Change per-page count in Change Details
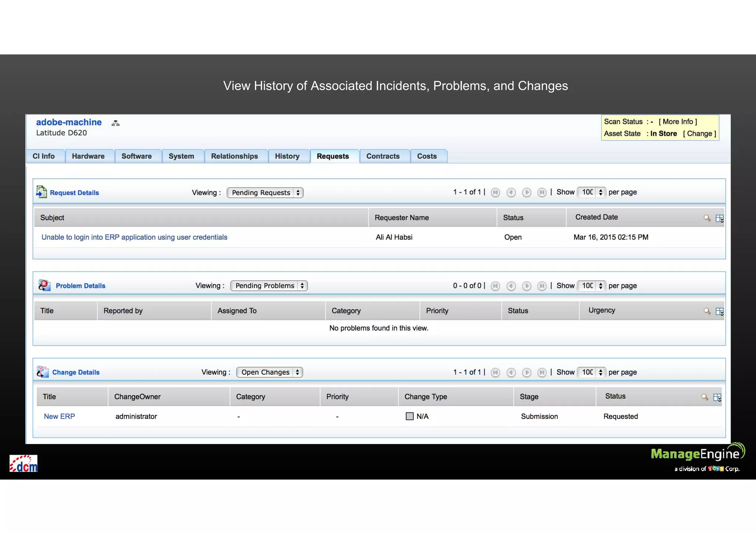This screenshot has height=534, width=756. (591, 372)
